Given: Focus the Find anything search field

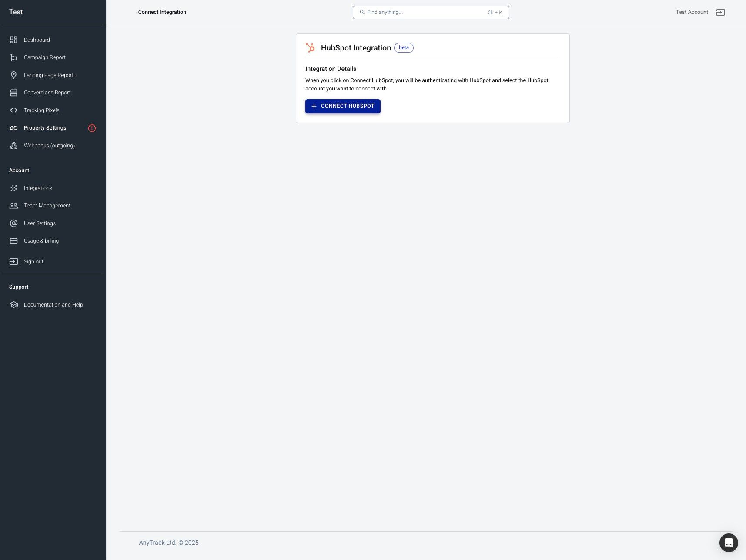Looking at the screenshot, I should [x=431, y=12].
